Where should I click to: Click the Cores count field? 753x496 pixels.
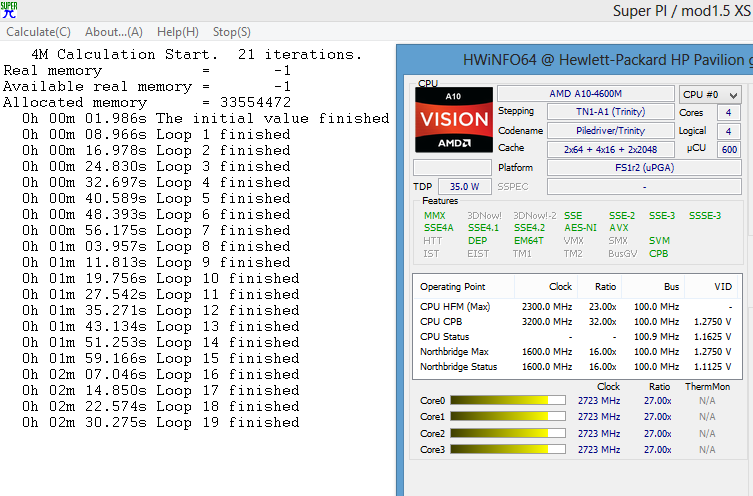[x=729, y=113]
